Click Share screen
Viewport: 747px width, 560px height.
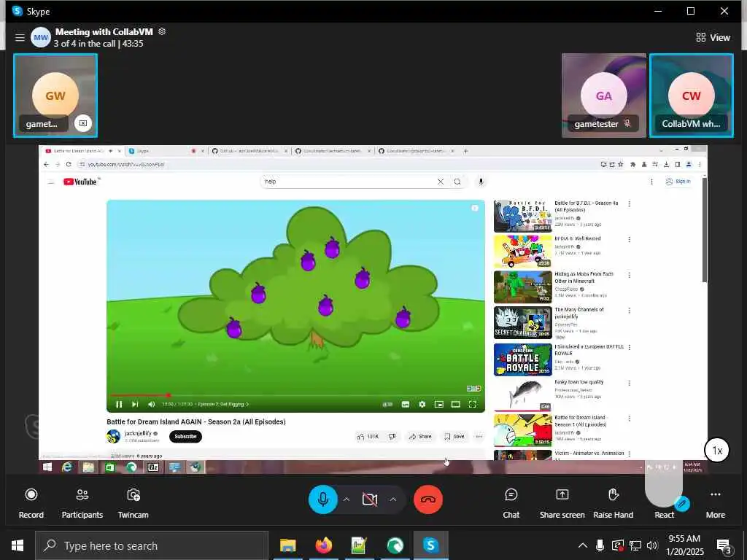(x=562, y=503)
